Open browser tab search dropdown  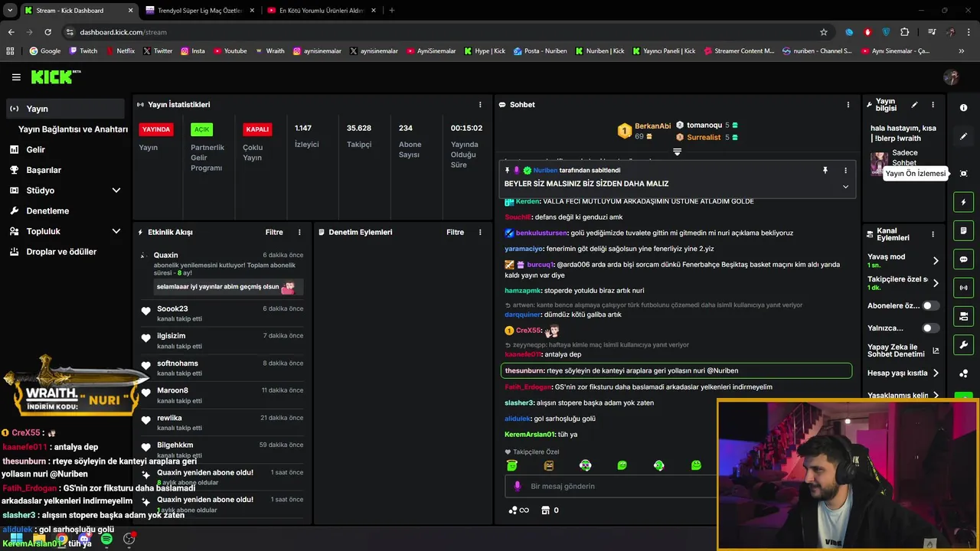point(10,11)
